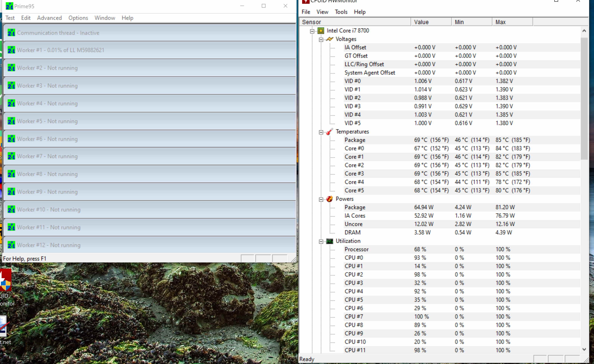Select the Processor utilization row
The height and width of the screenshot is (364, 594).
(x=462, y=249)
